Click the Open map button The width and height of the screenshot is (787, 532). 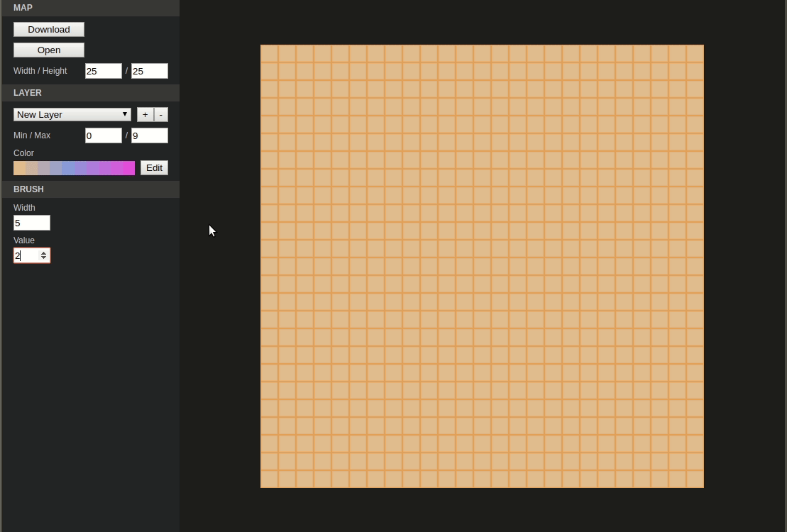tap(49, 50)
